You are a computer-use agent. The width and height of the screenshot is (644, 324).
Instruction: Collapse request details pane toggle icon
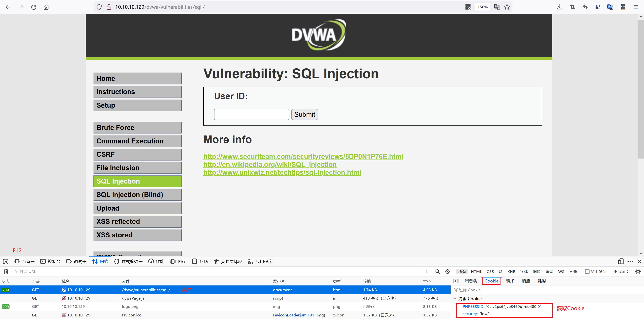[x=456, y=281]
